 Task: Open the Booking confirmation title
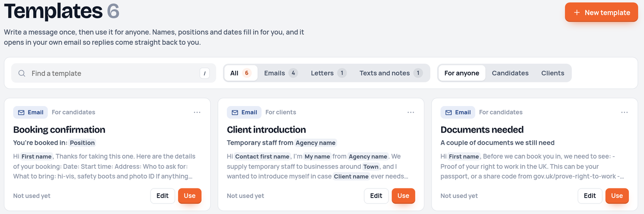point(59,130)
